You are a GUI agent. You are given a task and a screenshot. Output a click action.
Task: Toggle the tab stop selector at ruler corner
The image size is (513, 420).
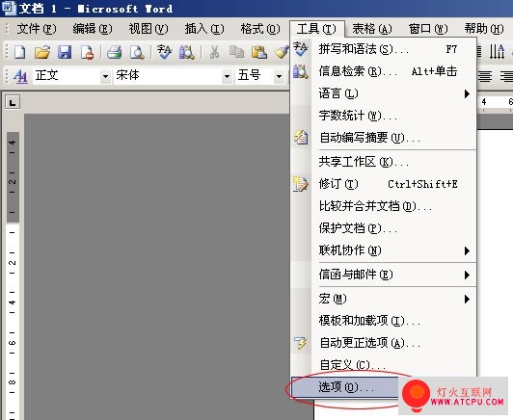tap(13, 103)
